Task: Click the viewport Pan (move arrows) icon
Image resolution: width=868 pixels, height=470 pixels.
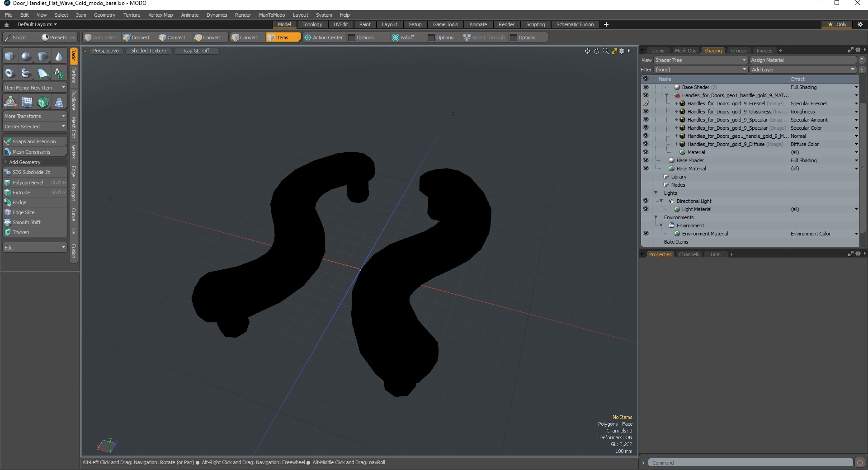Action: point(587,51)
